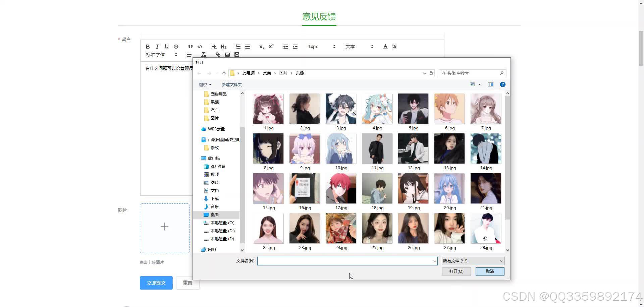The height and width of the screenshot is (307, 644).
Task: Create a bulleted list
Action: click(x=248, y=47)
